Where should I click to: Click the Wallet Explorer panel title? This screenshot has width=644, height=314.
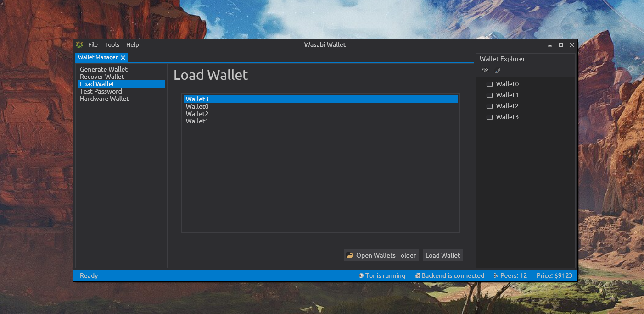(x=502, y=59)
